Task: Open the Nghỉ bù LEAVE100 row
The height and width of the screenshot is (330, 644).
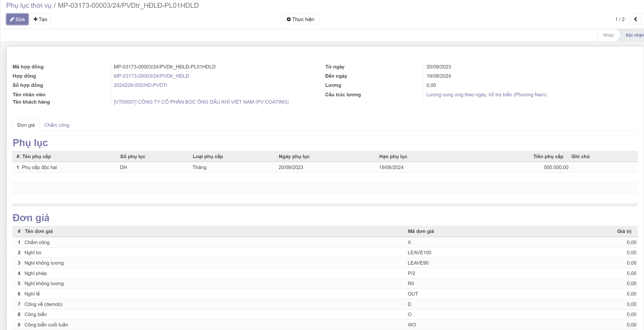Action: click(33, 253)
